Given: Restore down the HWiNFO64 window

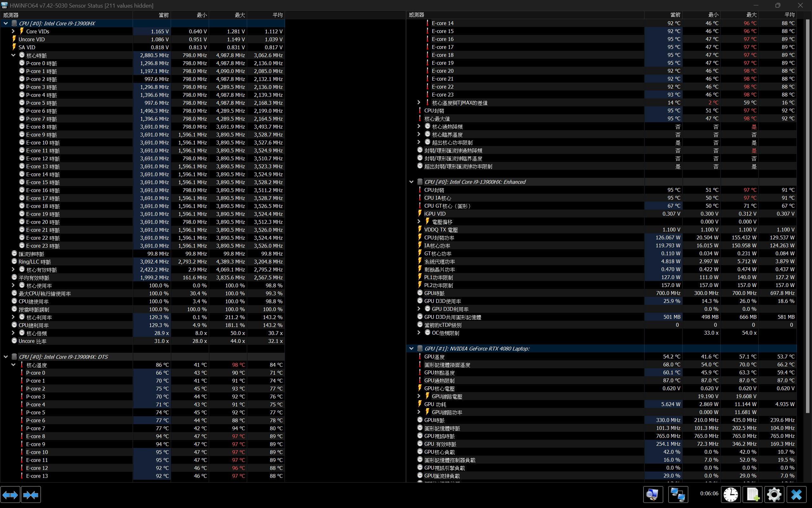Looking at the screenshot, I should (x=777, y=5).
